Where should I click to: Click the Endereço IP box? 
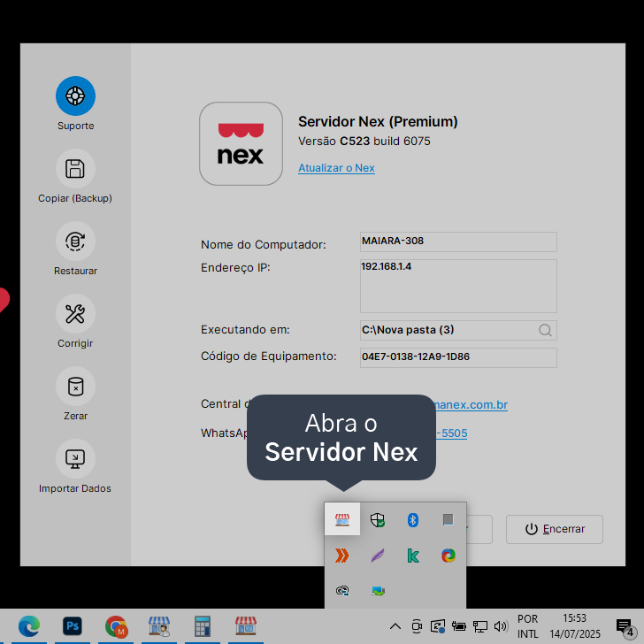[458, 286]
